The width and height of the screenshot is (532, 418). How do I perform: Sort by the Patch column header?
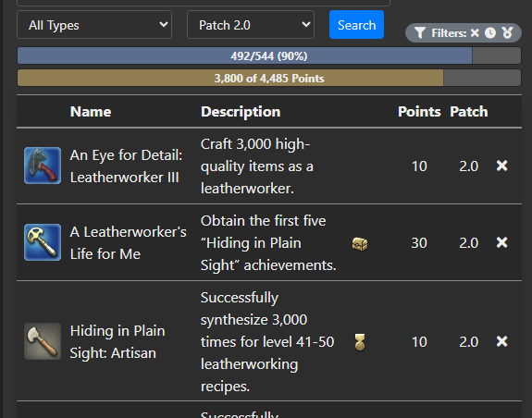[469, 112]
